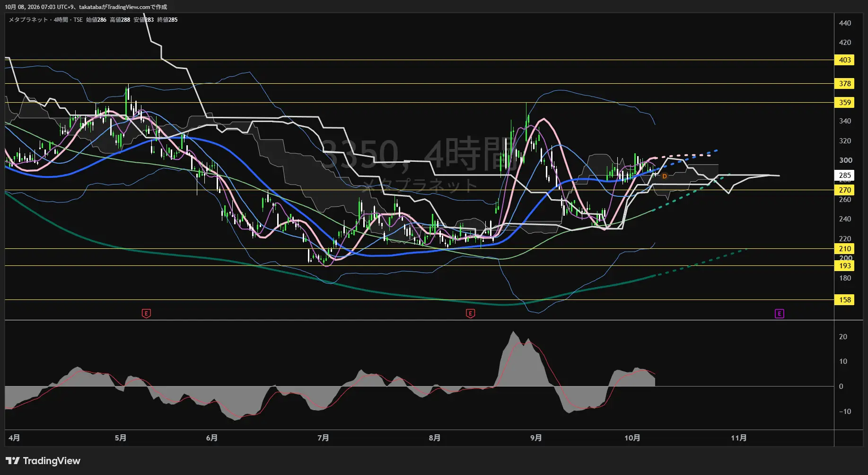Click the 5月 label on time axis
The height and width of the screenshot is (475, 868).
[121, 438]
